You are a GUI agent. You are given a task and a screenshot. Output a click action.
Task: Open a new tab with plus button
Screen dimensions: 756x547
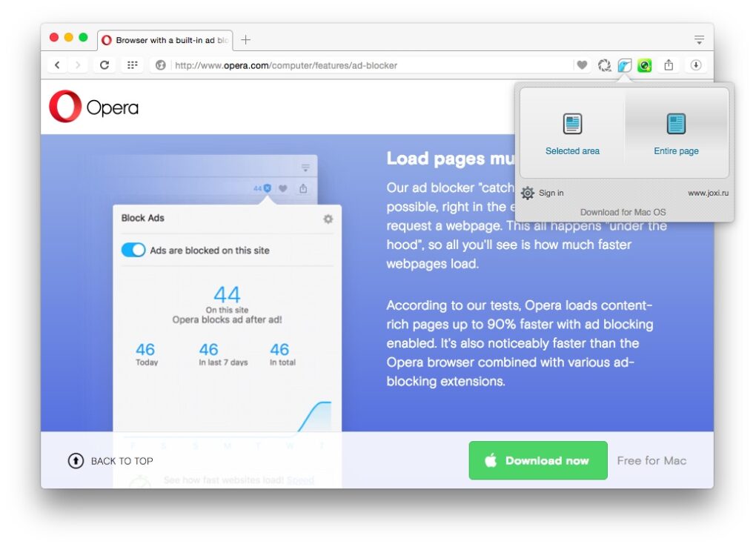246,40
